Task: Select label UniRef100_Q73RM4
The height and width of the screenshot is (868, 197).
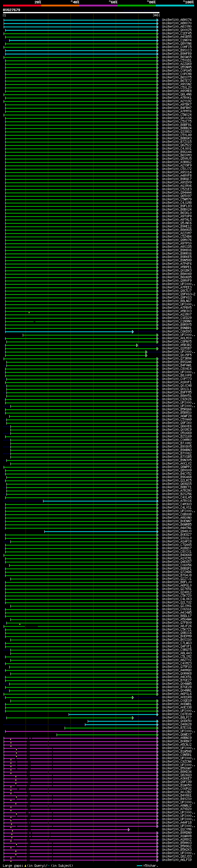Action: (177, 358)
